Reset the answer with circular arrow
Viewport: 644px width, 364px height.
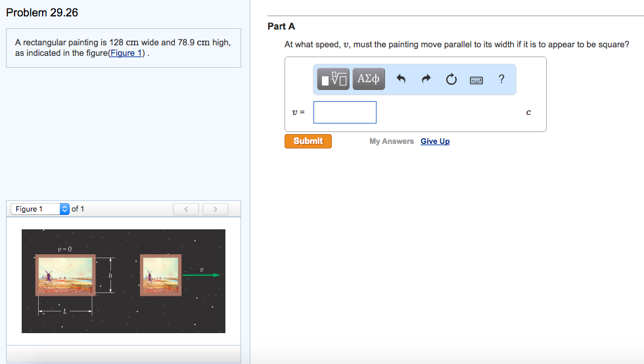pos(451,80)
